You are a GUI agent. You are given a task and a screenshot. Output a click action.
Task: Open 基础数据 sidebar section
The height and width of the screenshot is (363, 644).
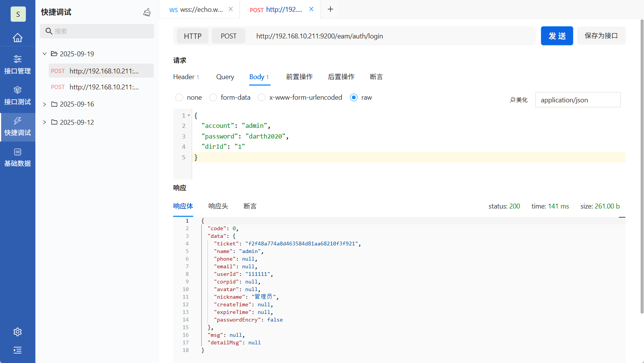17,157
